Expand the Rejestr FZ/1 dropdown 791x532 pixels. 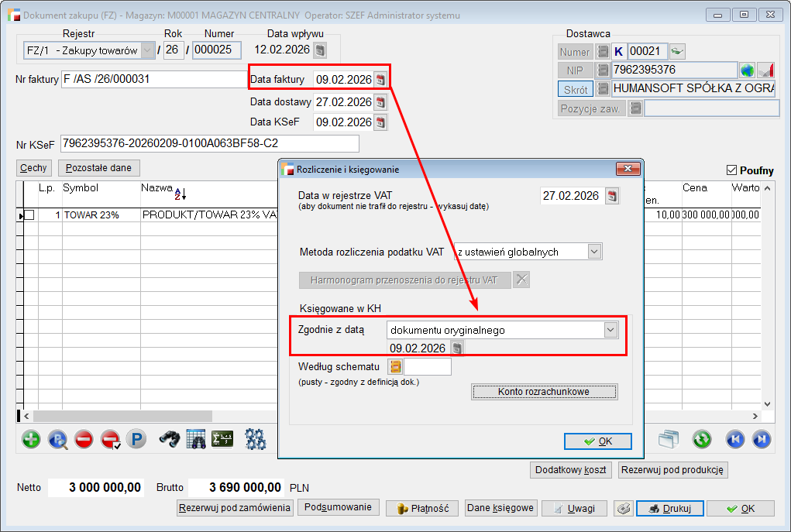pyautogui.click(x=147, y=50)
